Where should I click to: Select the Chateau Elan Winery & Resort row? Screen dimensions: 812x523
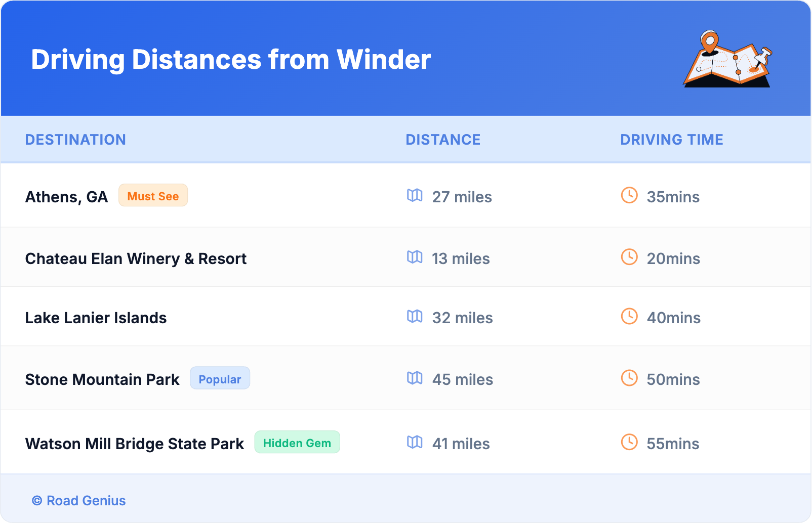(136, 259)
